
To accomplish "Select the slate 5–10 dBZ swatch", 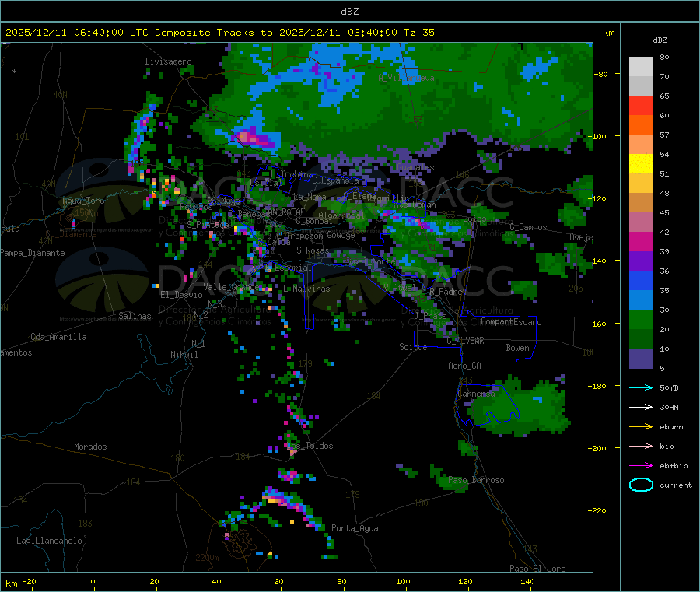I will [x=641, y=359].
